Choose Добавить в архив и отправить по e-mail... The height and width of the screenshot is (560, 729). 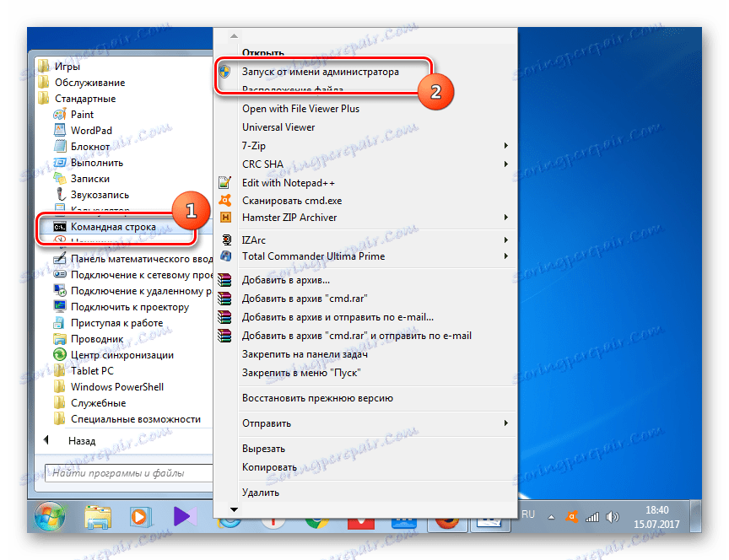338,317
